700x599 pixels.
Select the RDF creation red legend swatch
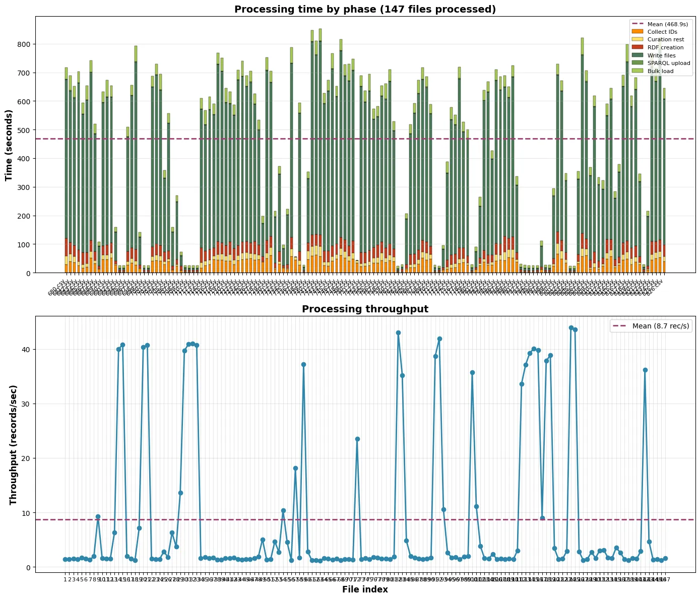pyautogui.click(x=638, y=47)
